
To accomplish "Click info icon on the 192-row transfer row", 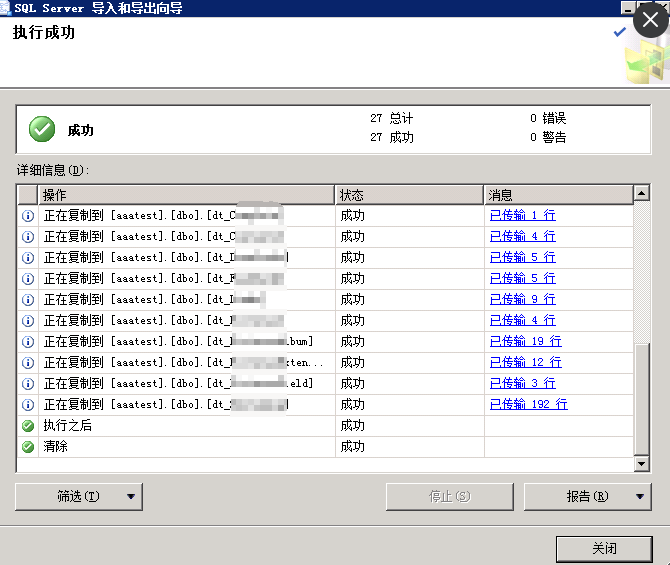I will pyautogui.click(x=27, y=405).
